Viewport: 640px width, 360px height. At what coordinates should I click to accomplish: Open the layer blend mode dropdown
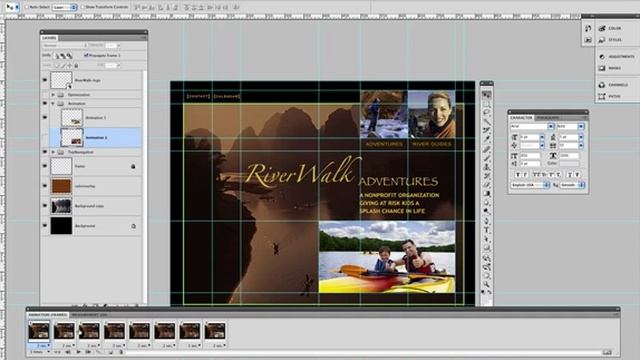pyautogui.click(x=64, y=46)
